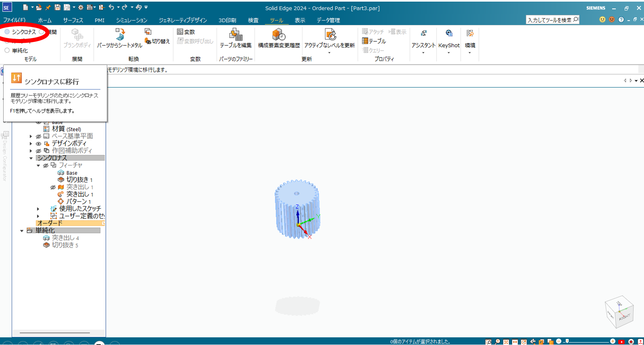Switch to the シミュレーション tab
This screenshot has width=644, height=345.
[131, 20]
